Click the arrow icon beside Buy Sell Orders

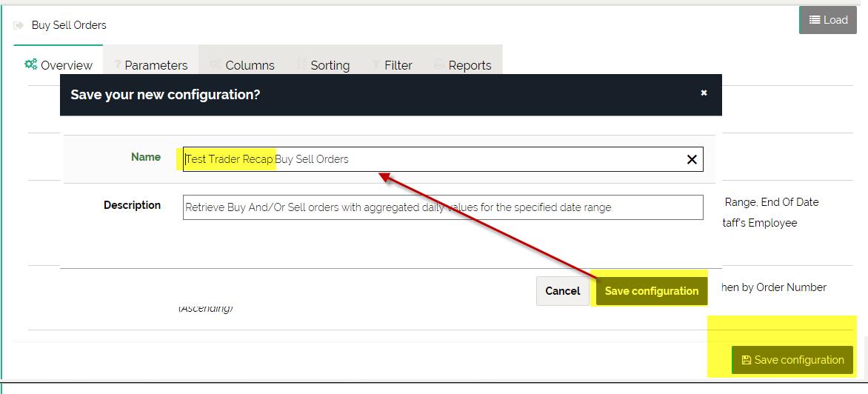tap(19, 25)
